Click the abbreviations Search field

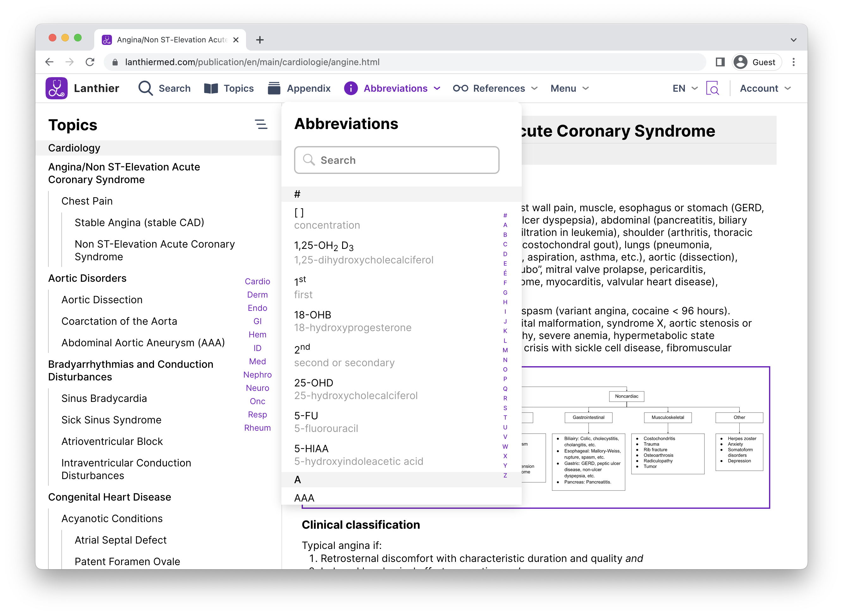tap(396, 160)
